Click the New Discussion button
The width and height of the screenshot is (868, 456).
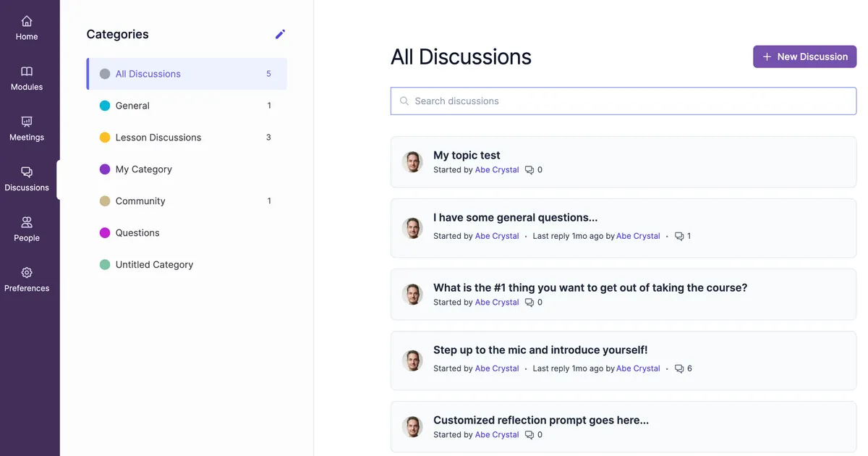(x=804, y=56)
